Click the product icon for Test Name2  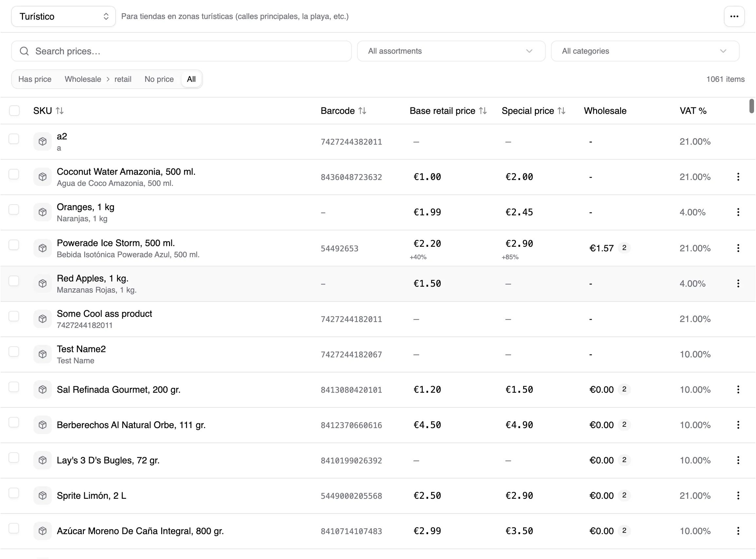point(43,354)
